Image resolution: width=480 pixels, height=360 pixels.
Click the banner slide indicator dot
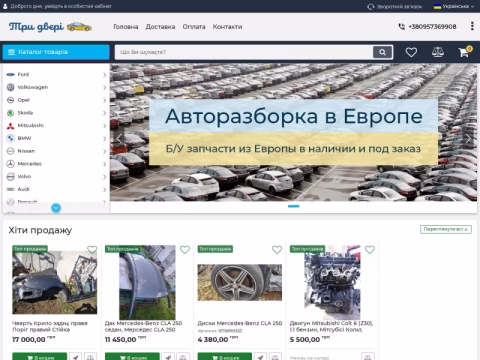point(294,206)
